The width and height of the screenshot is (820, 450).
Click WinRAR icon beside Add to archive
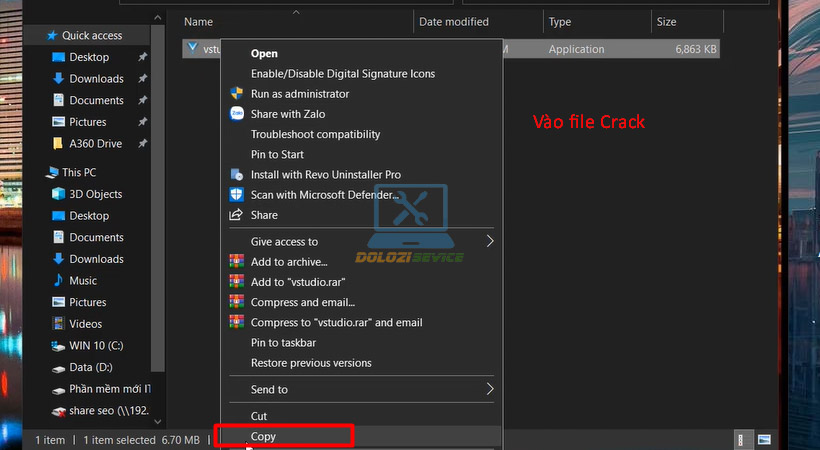(x=236, y=261)
